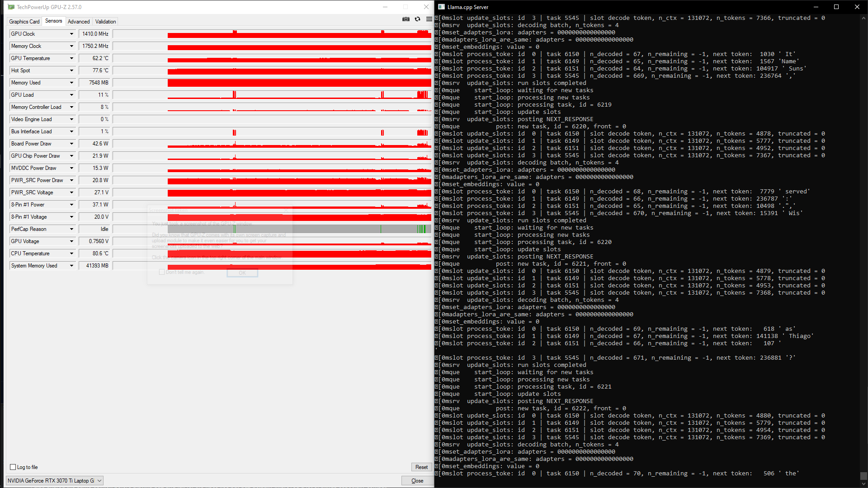Switch to the Graphics Card tab
This screenshot has height=488, width=868.
(x=24, y=22)
